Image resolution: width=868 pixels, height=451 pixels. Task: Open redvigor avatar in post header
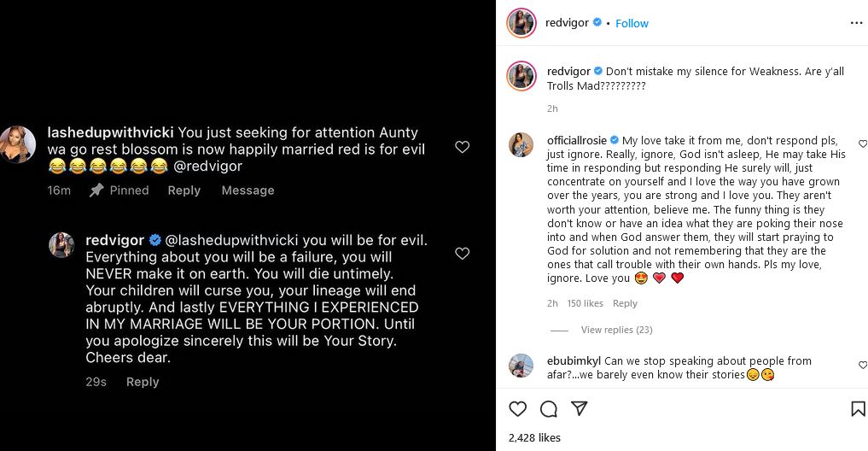pos(521,23)
